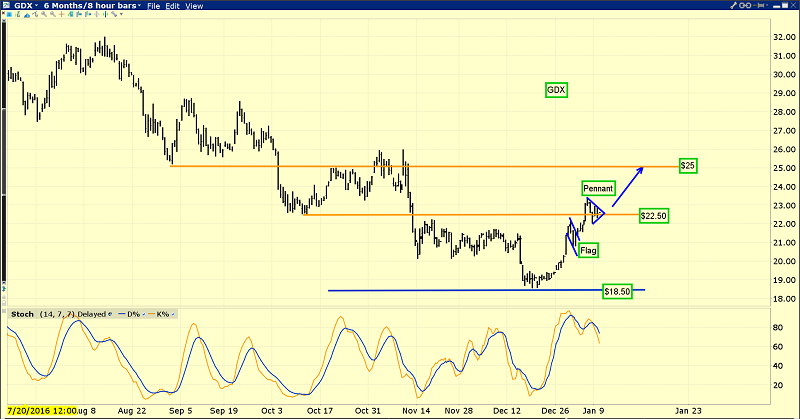Select the Pennant annotation label
This screenshot has width=800, height=419.
(x=598, y=187)
